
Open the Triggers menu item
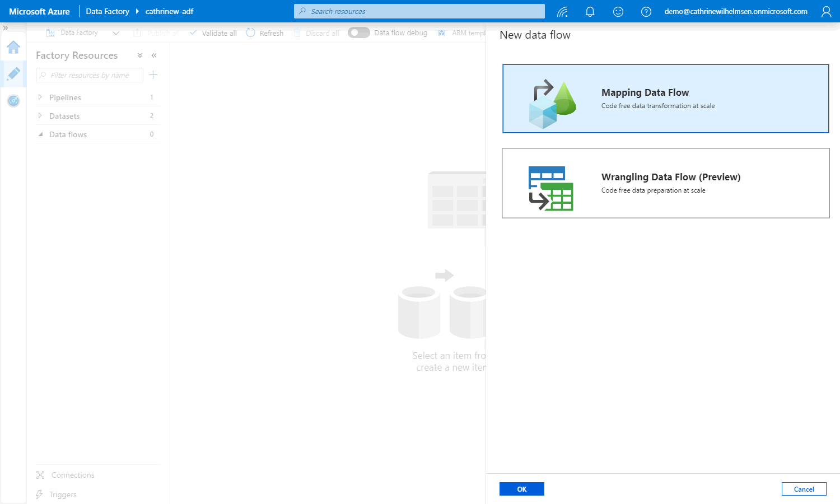pyautogui.click(x=63, y=494)
